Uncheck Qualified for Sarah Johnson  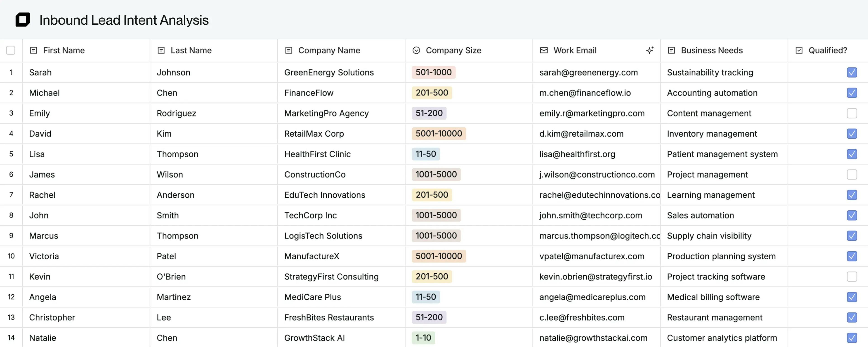click(x=851, y=73)
